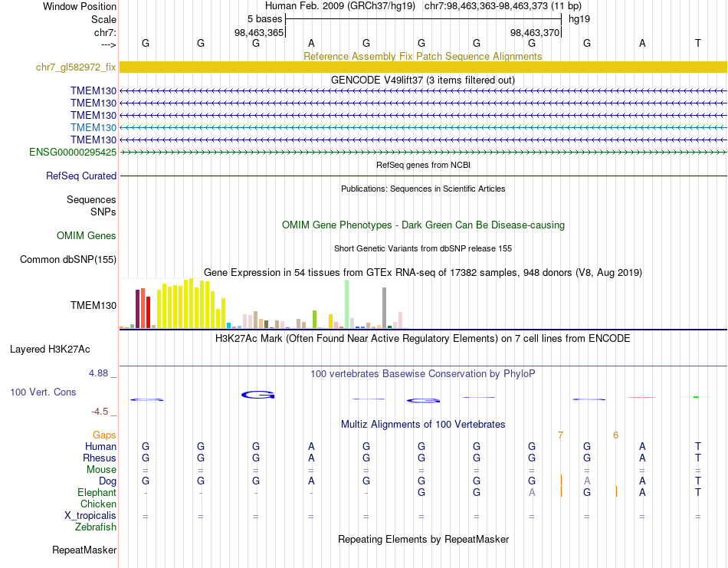The width and height of the screenshot is (728, 568).
Task: Click the Gaps label in Multiz track
Action: pyautogui.click(x=104, y=435)
